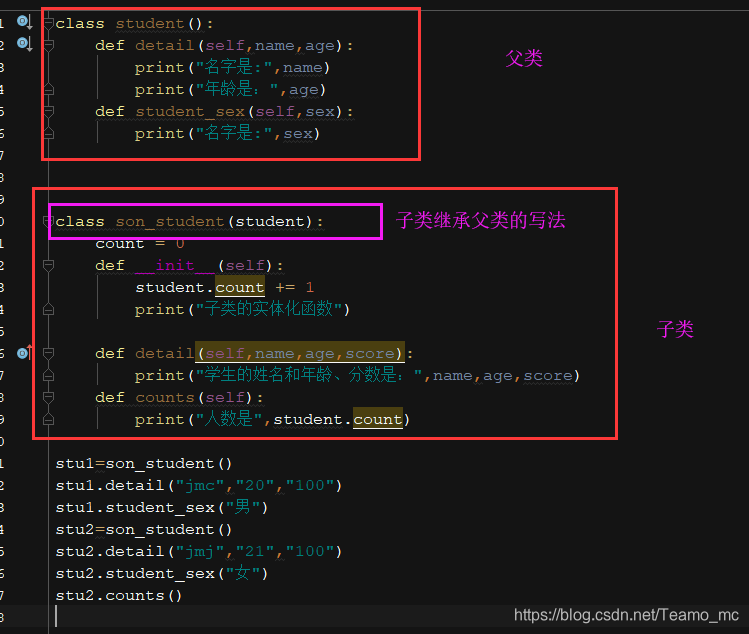
Task: Click fold end marker beside print("名字是:",sex)
Action: click(49, 133)
